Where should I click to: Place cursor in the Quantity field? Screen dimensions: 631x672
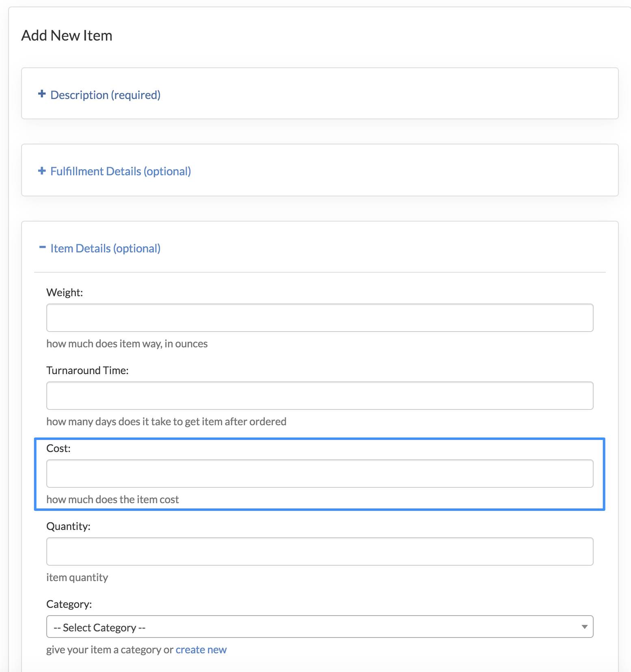pos(320,551)
